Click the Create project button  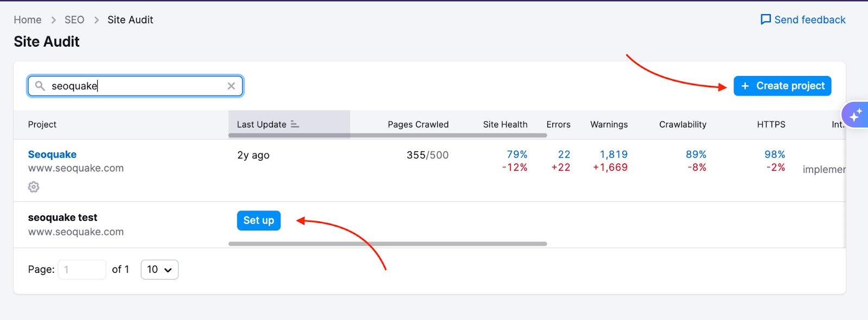pos(782,86)
